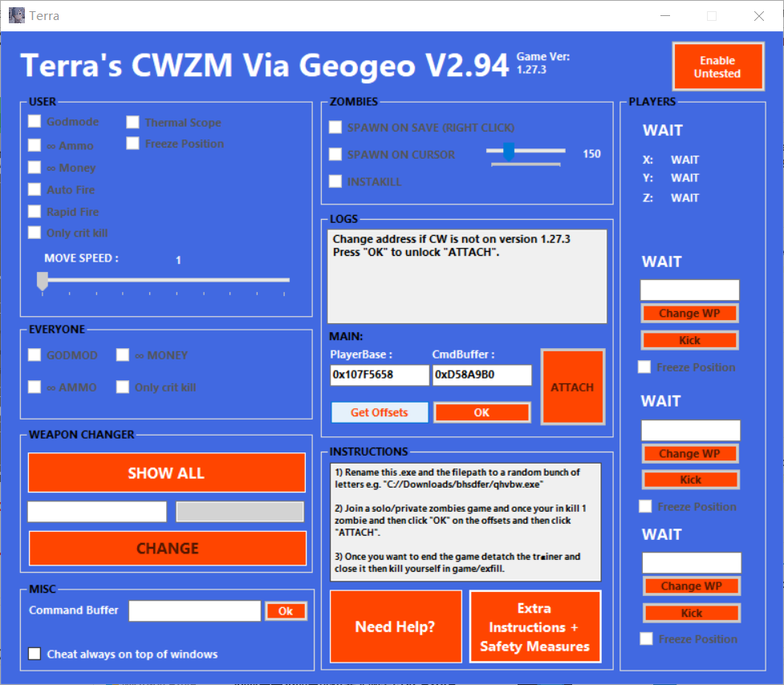Focus the CmdBuffer address field
Viewport: 784px width, 685px height.
481,375
